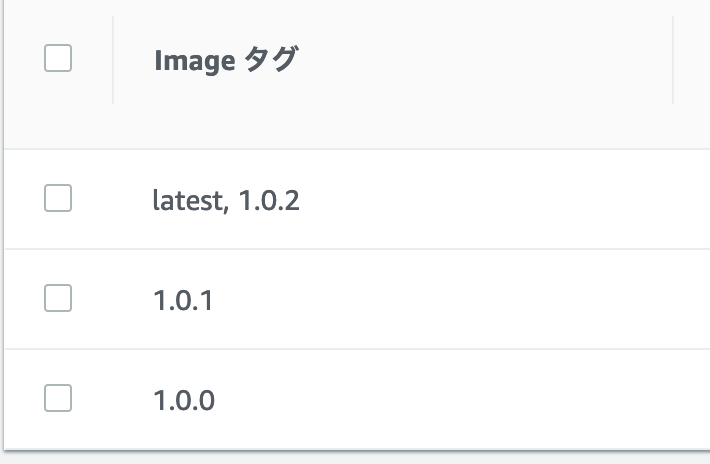Click the 1.0.1 image tag text
Viewport: 710px width, 464px height.
(183, 300)
